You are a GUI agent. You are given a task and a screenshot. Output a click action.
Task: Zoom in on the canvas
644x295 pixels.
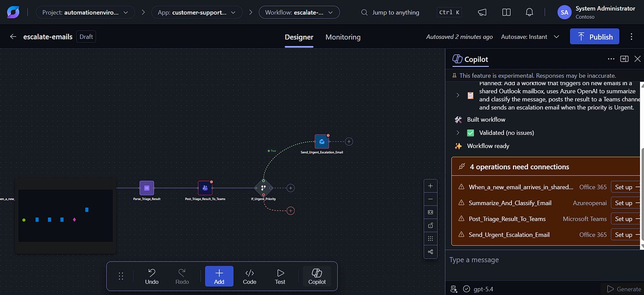tap(430, 186)
